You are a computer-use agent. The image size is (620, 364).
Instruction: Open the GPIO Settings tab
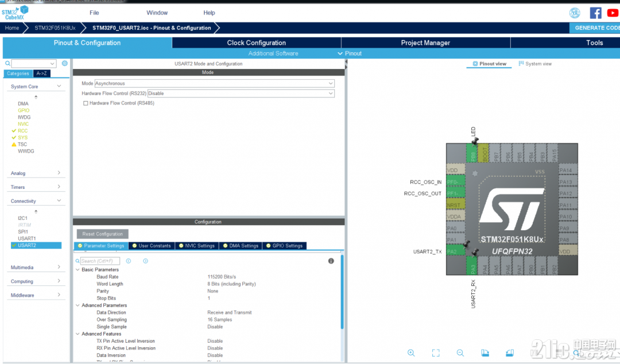click(284, 246)
